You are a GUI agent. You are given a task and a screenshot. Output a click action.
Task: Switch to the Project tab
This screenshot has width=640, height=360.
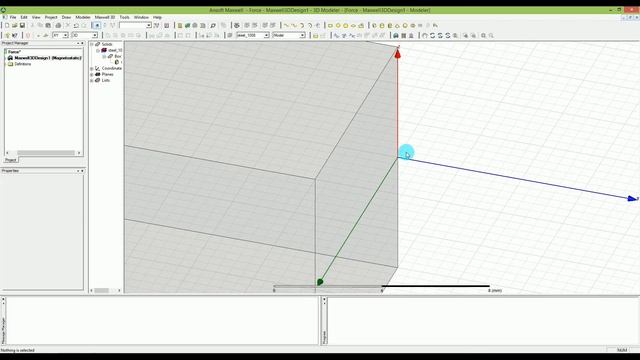pyautogui.click(x=11, y=160)
